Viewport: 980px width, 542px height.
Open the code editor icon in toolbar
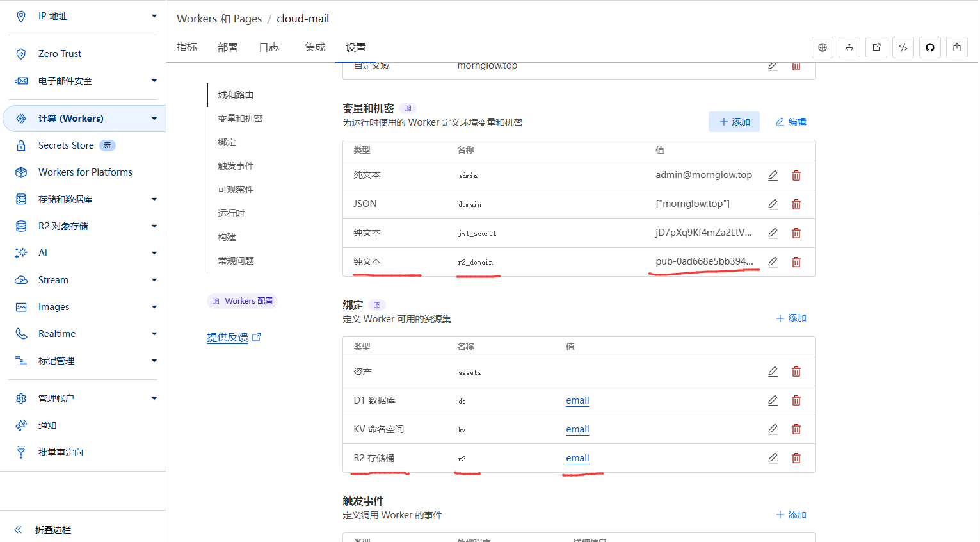903,47
